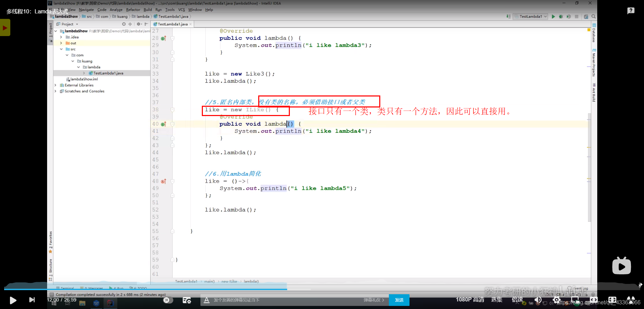Open the 倍速 playback speed selector
The height and width of the screenshot is (309, 644).
(x=517, y=300)
